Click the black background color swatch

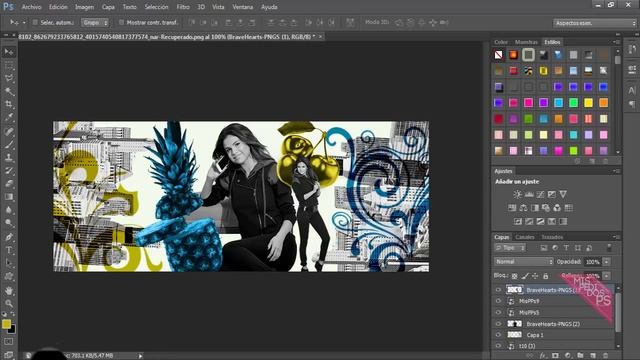[13, 329]
